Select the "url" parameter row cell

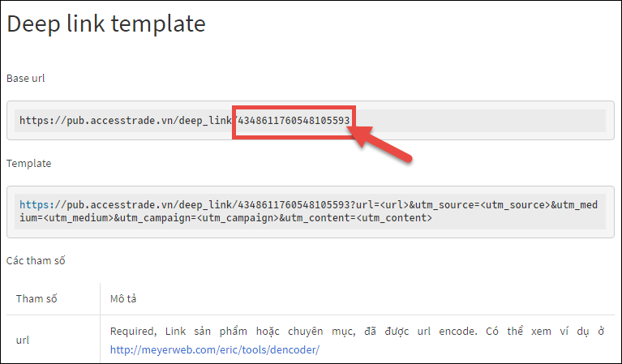pos(23,340)
